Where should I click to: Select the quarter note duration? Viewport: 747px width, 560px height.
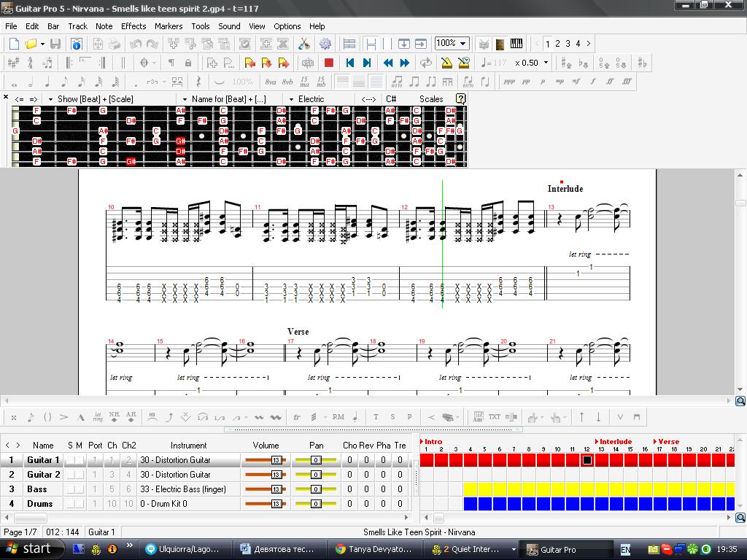pos(47,82)
